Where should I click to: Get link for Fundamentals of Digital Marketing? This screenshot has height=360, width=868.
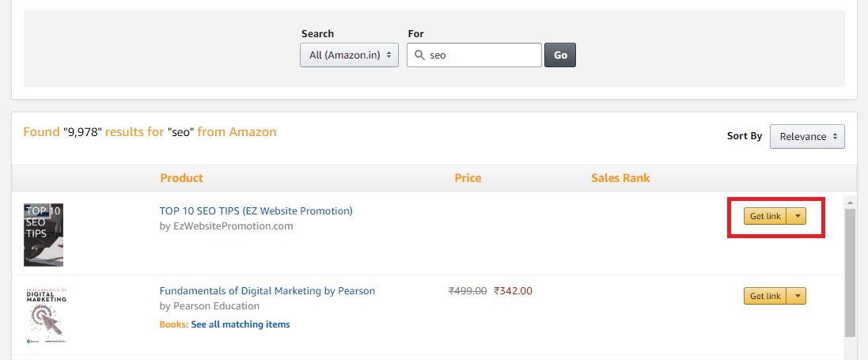tap(765, 296)
